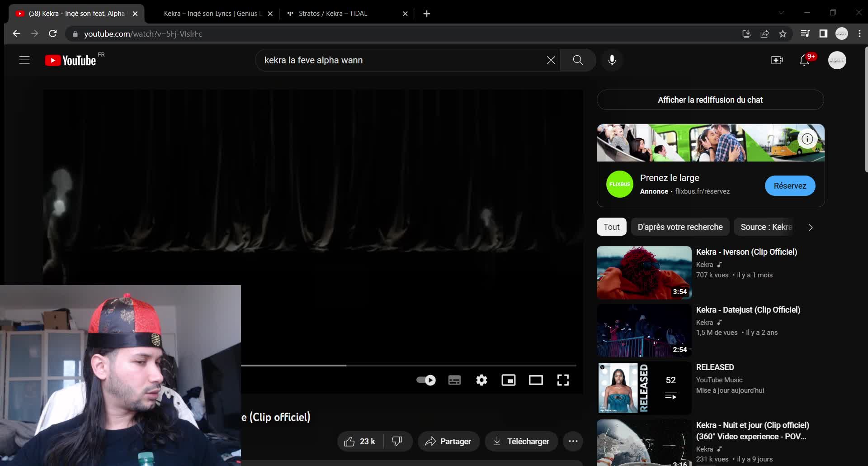Click the address bar URL

(143, 34)
